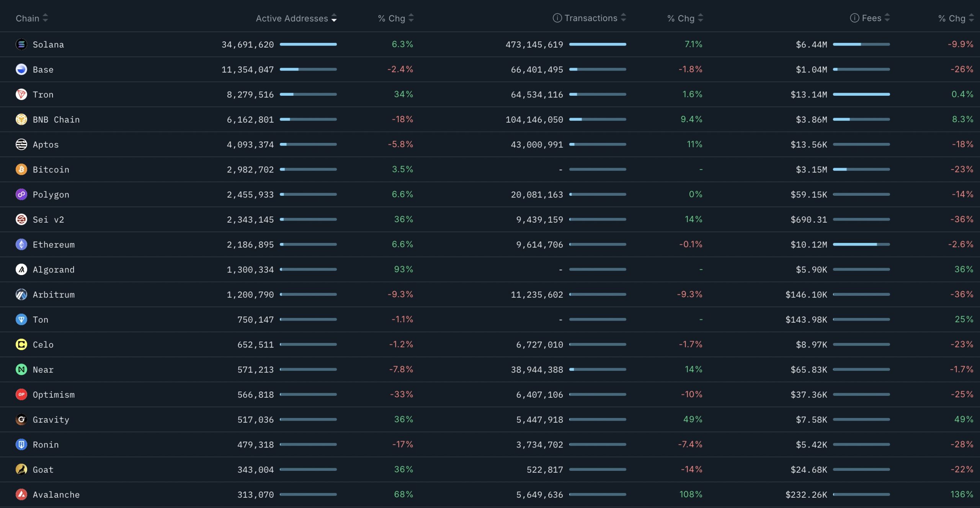This screenshot has width=980, height=508.
Task: Click Base's active addresses bar
Action: (x=308, y=69)
